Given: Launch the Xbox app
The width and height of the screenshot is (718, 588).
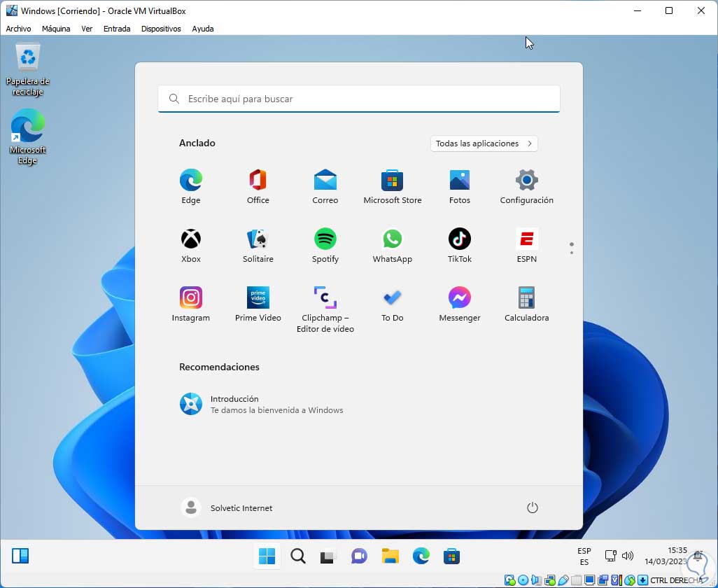Looking at the screenshot, I should coord(191,246).
